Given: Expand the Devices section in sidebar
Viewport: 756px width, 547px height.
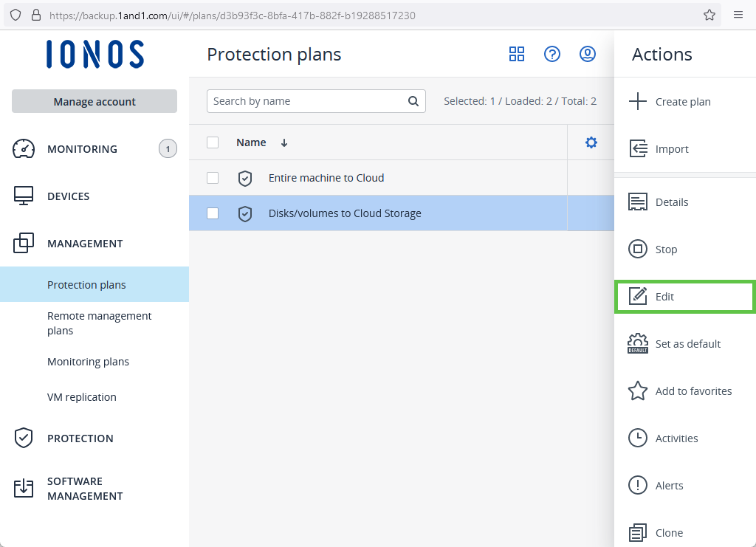Looking at the screenshot, I should coord(68,196).
